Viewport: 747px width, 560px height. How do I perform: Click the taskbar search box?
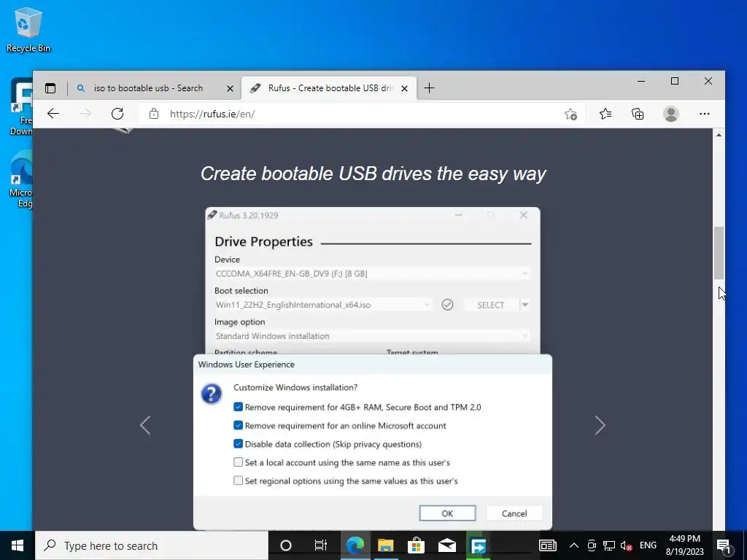(x=152, y=545)
